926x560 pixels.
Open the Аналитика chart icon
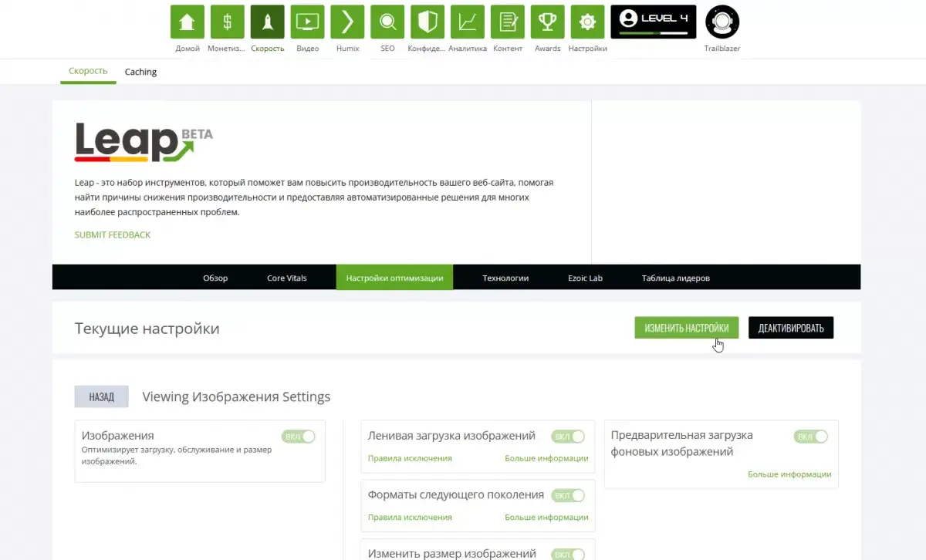click(468, 22)
